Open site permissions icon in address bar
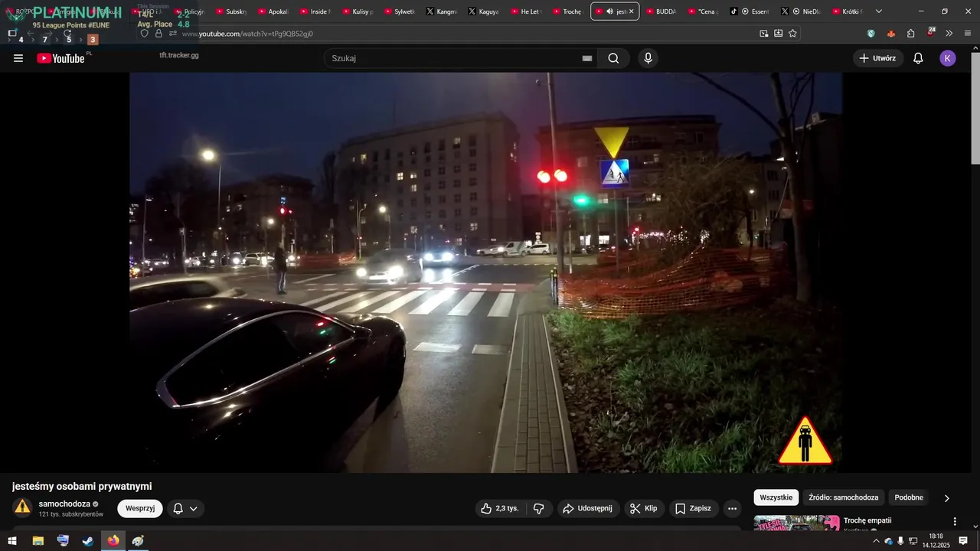The width and height of the screenshot is (980, 551). point(173,34)
